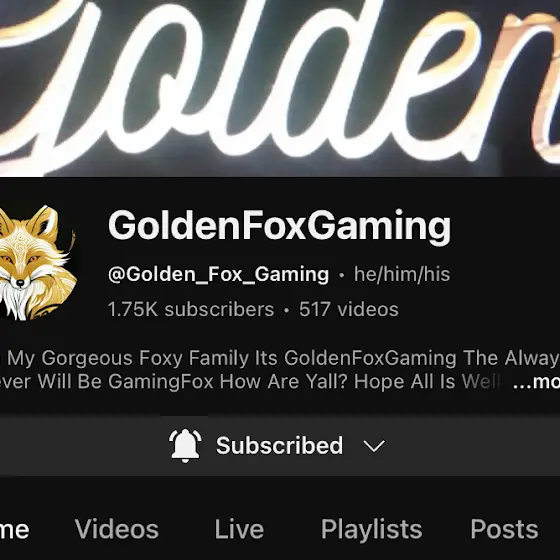Go to the Posts tab
560x560 pixels.
tap(504, 529)
